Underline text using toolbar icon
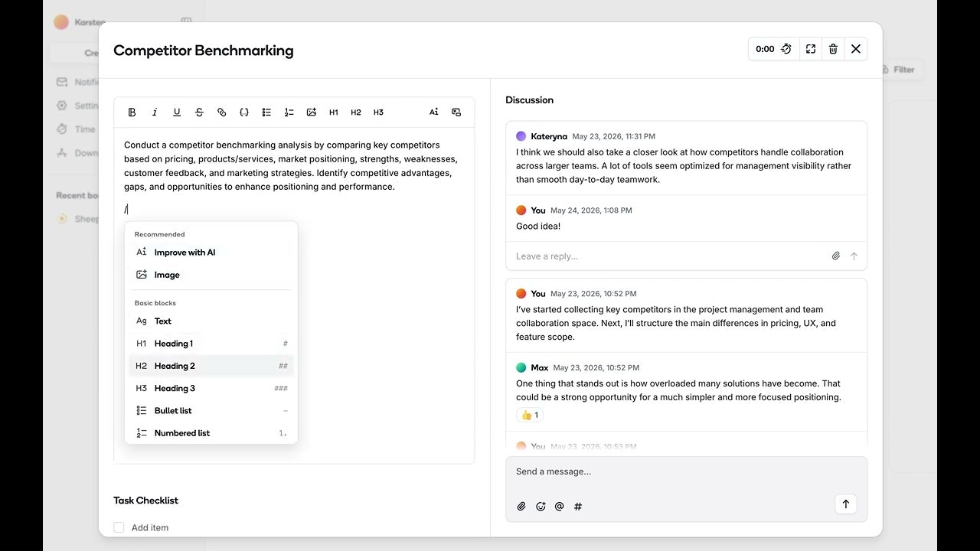The image size is (980, 551). tap(177, 112)
